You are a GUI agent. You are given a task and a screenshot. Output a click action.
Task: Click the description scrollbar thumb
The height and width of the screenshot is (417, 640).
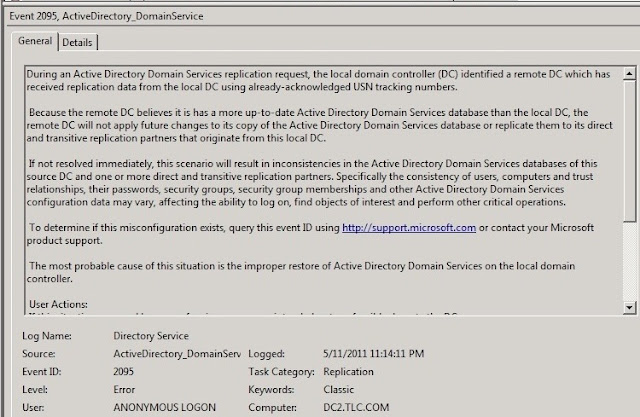(x=629, y=151)
